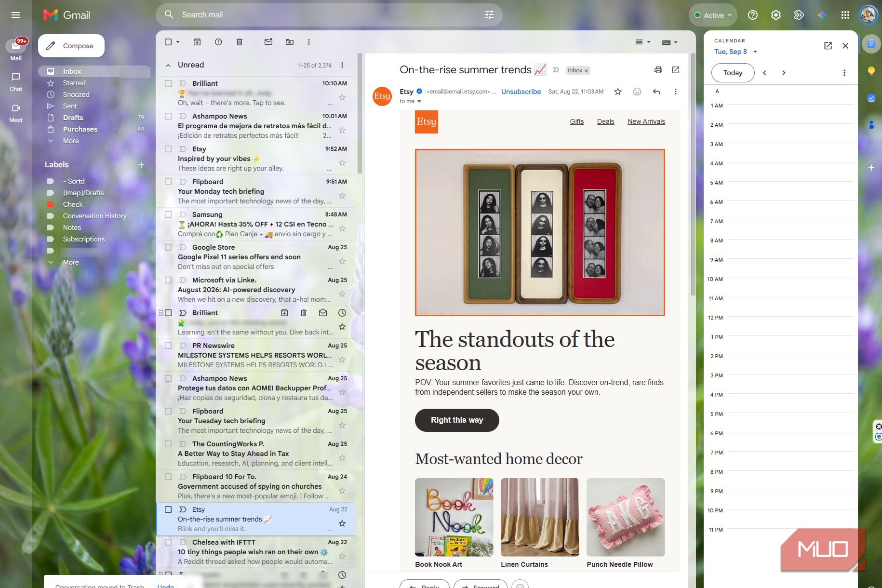
Task: Open the Active status dropdown
Action: [x=713, y=15]
